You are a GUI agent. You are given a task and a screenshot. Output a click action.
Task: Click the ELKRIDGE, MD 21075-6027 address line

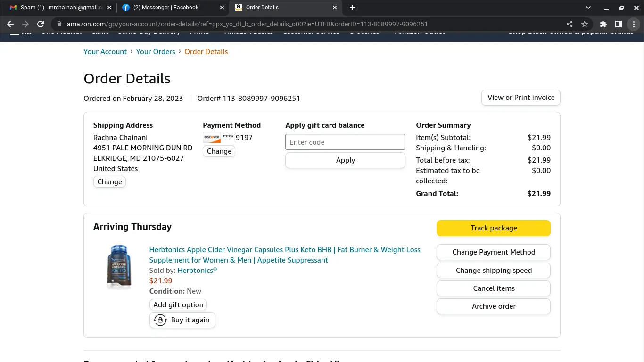pos(139,158)
